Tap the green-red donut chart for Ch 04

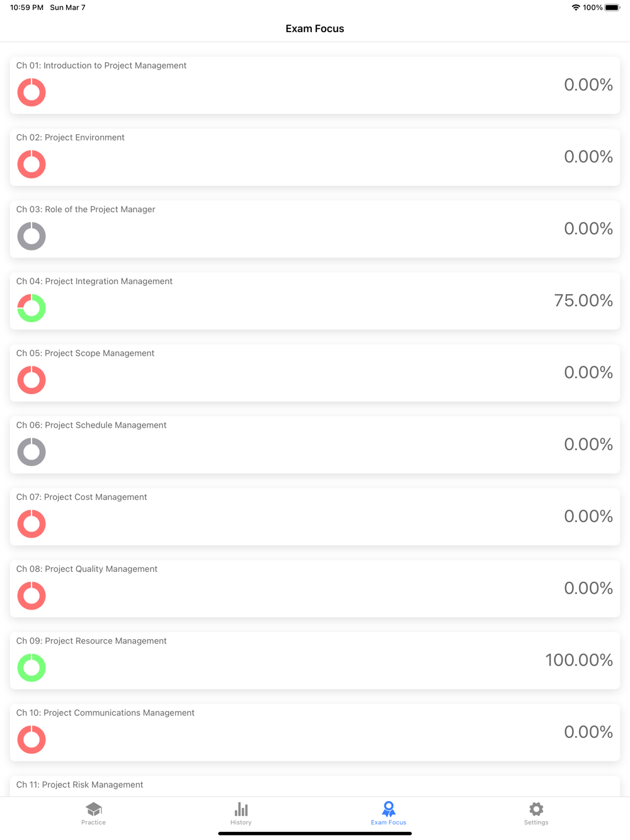coord(31,308)
